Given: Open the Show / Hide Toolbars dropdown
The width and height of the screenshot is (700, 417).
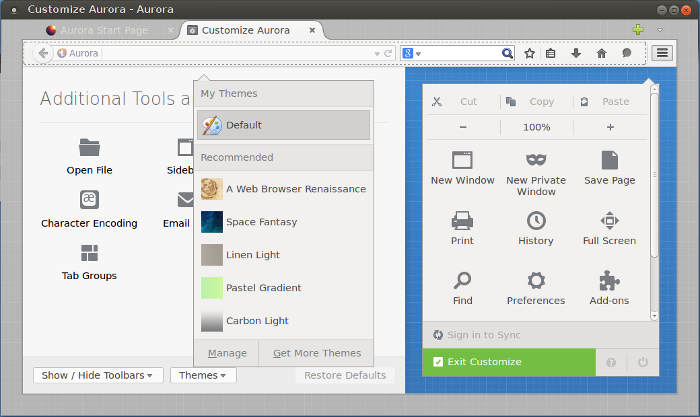Looking at the screenshot, I should coord(98,375).
